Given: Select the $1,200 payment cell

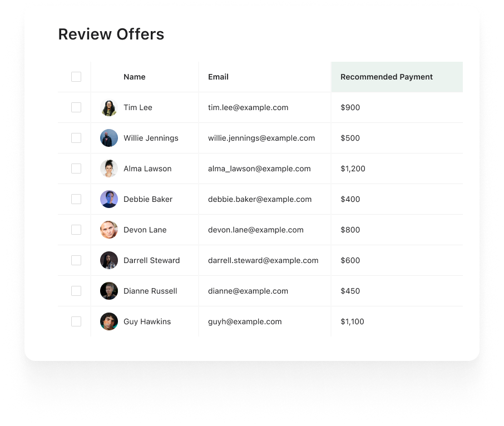Looking at the screenshot, I should [353, 169].
